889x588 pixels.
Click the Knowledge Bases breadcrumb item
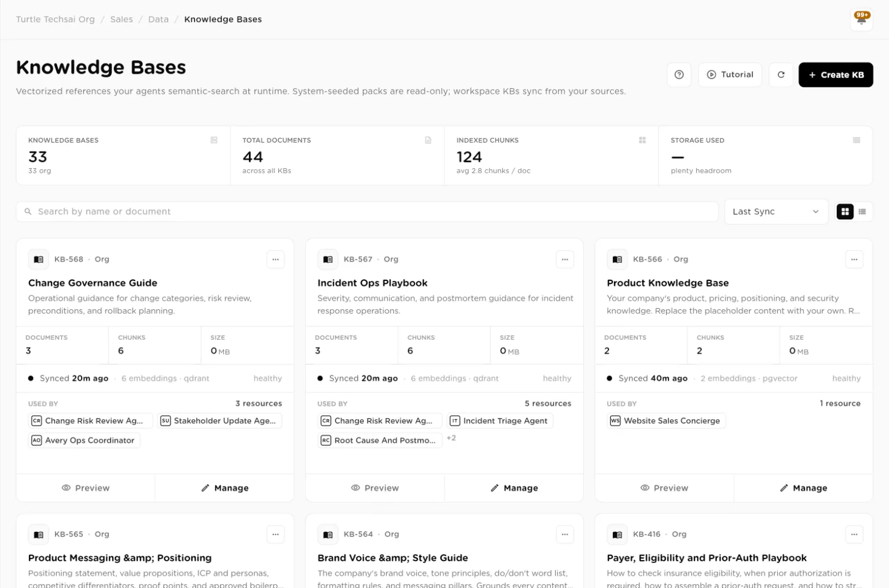pyautogui.click(x=223, y=19)
